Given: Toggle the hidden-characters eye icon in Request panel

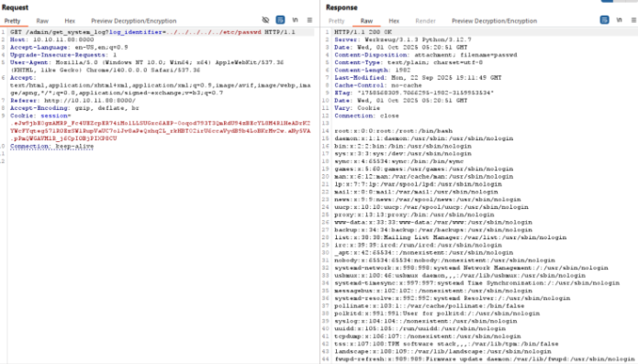Looking at the screenshot, I should (265, 20).
